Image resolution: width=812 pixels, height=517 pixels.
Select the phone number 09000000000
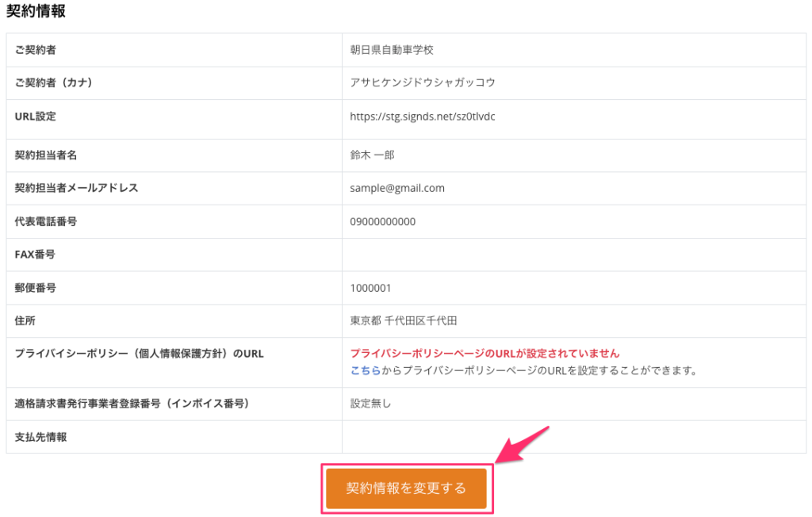click(382, 221)
